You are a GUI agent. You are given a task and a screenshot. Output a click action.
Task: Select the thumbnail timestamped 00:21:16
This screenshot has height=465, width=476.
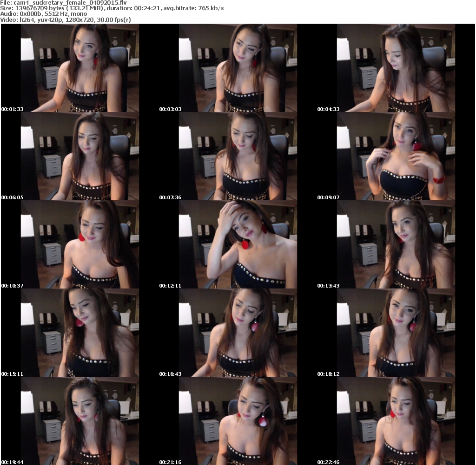(x=238, y=421)
